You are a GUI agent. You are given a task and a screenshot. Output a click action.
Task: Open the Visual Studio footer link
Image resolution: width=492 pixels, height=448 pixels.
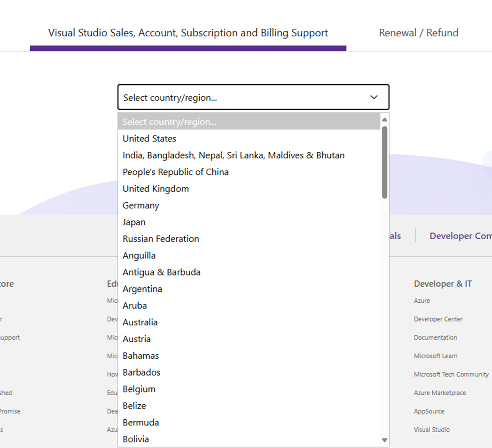coord(431,430)
